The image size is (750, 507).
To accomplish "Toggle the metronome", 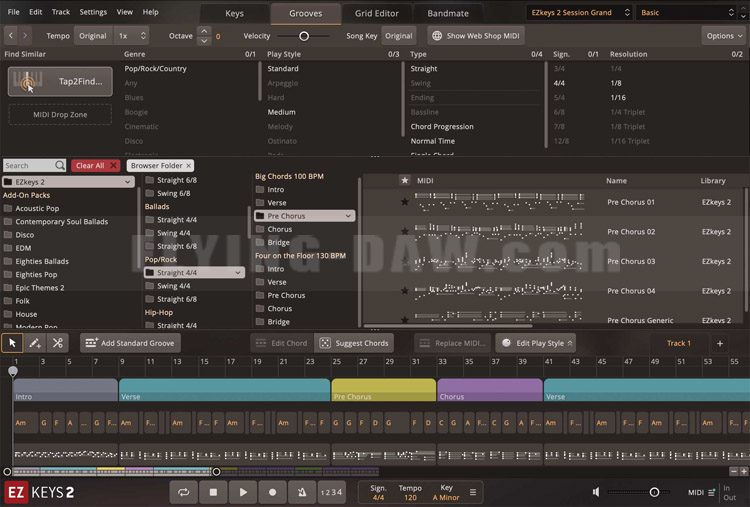I will pyautogui.click(x=302, y=492).
